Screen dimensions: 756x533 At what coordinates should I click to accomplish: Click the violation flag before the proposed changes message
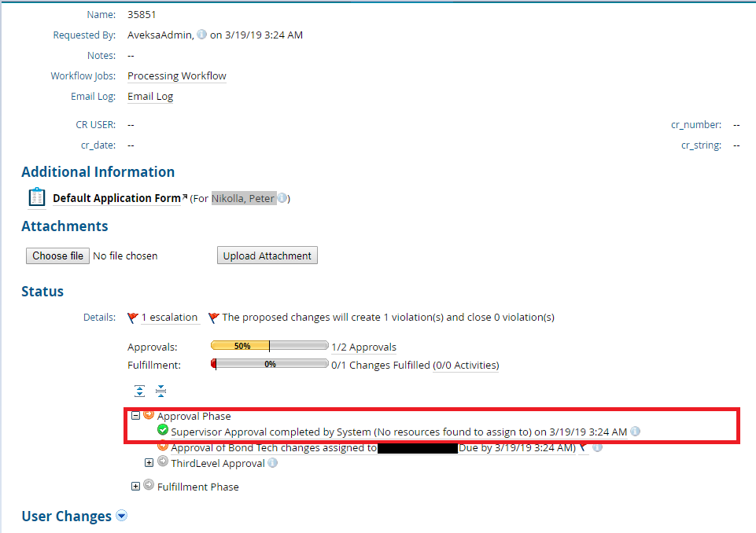coord(213,317)
